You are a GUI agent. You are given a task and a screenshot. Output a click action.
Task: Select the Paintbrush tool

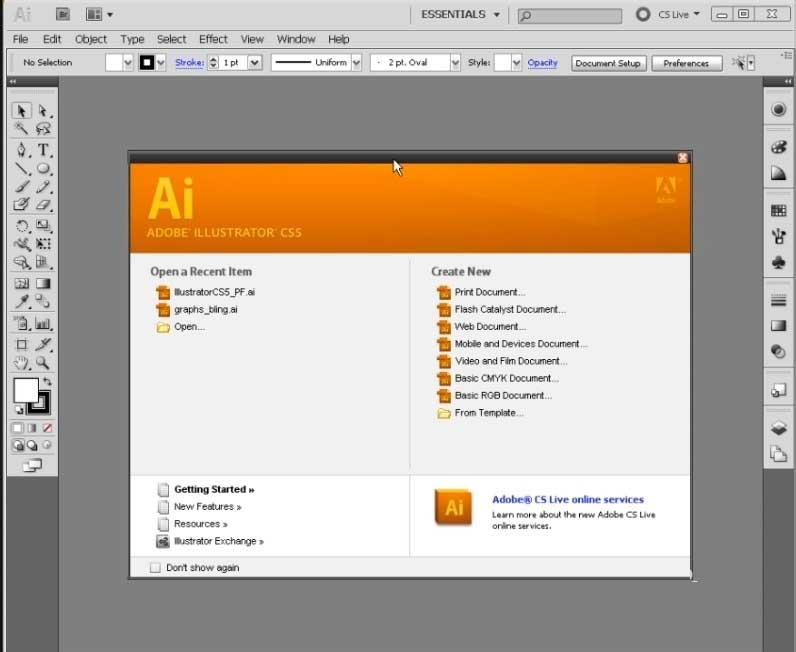coord(21,187)
